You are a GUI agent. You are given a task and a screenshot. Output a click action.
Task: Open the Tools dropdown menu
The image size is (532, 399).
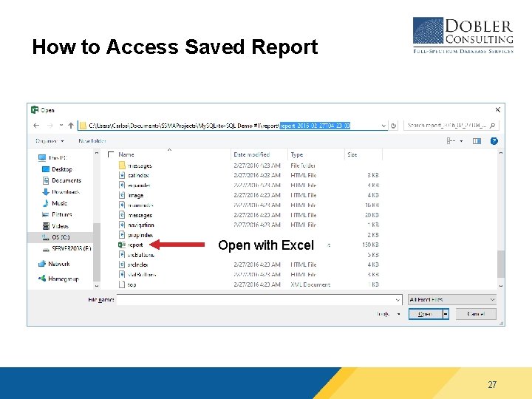(389, 314)
